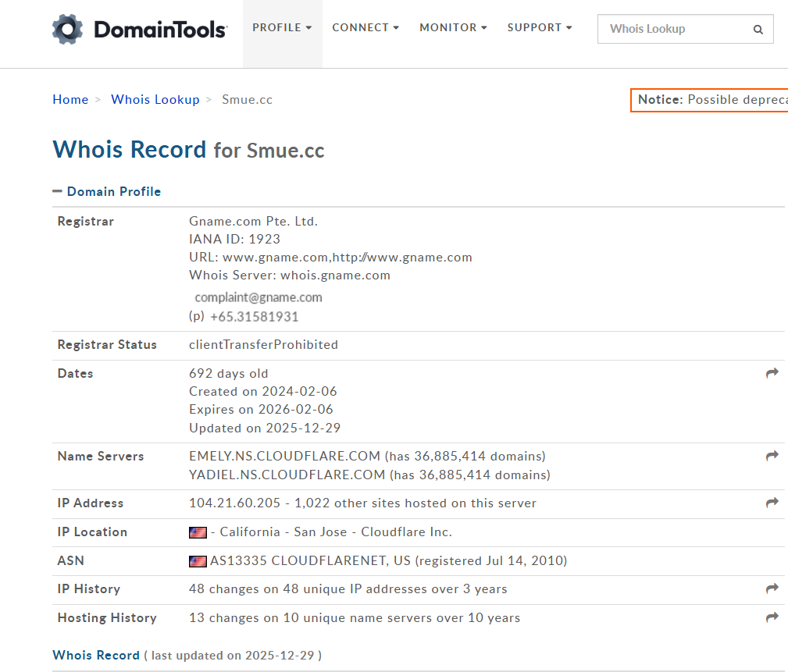Open the PROFILE dropdown menu
The width and height of the screenshot is (788, 672).
(x=282, y=28)
